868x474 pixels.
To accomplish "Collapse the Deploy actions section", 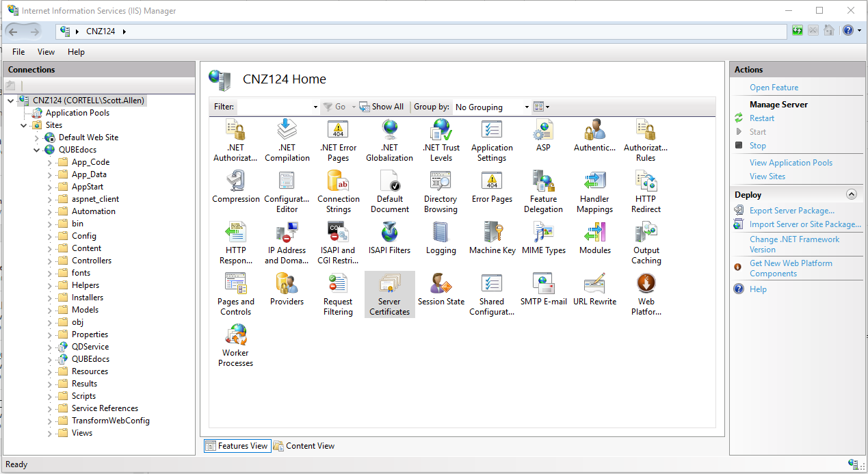I will point(851,194).
